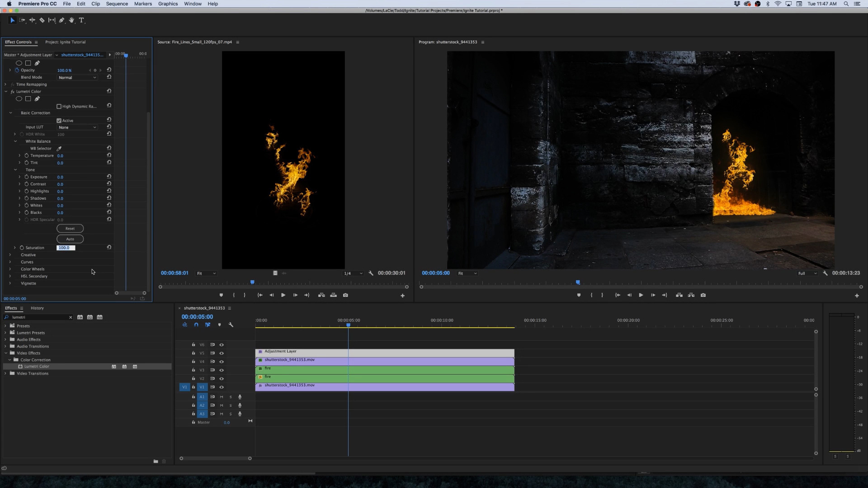Select the Razor tool in toolbar
868x488 pixels.
pos(42,20)
